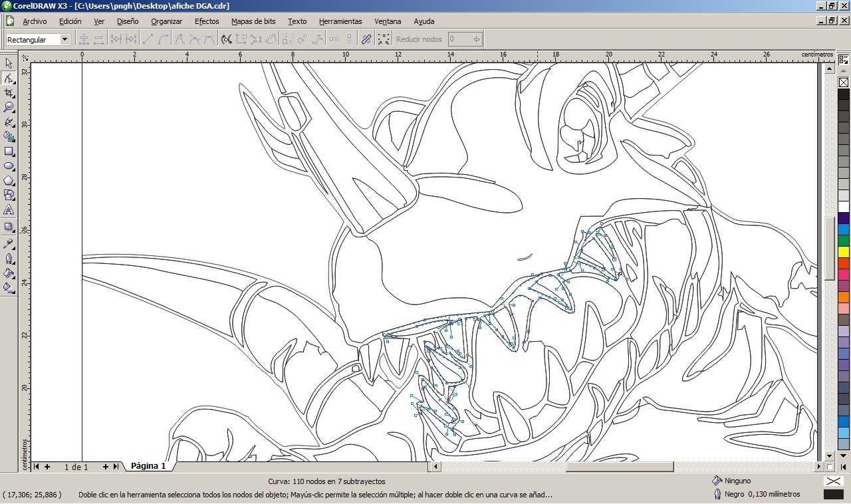Open the Ver menu
851x504 pixels.
pos(99,21)
